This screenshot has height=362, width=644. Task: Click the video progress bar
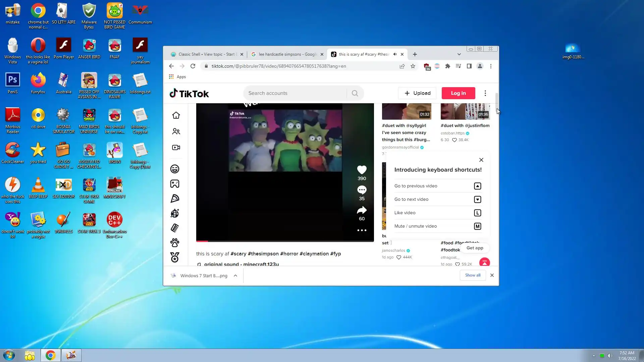click(285, 241)
